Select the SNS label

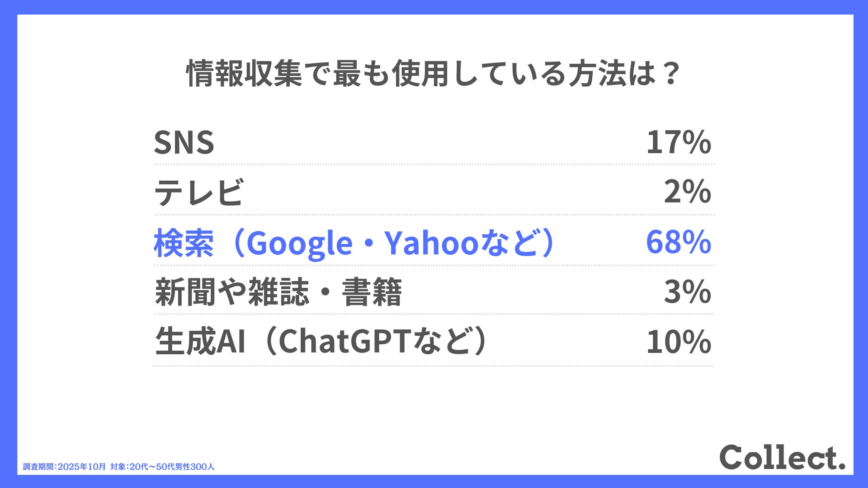pos(184,143)
